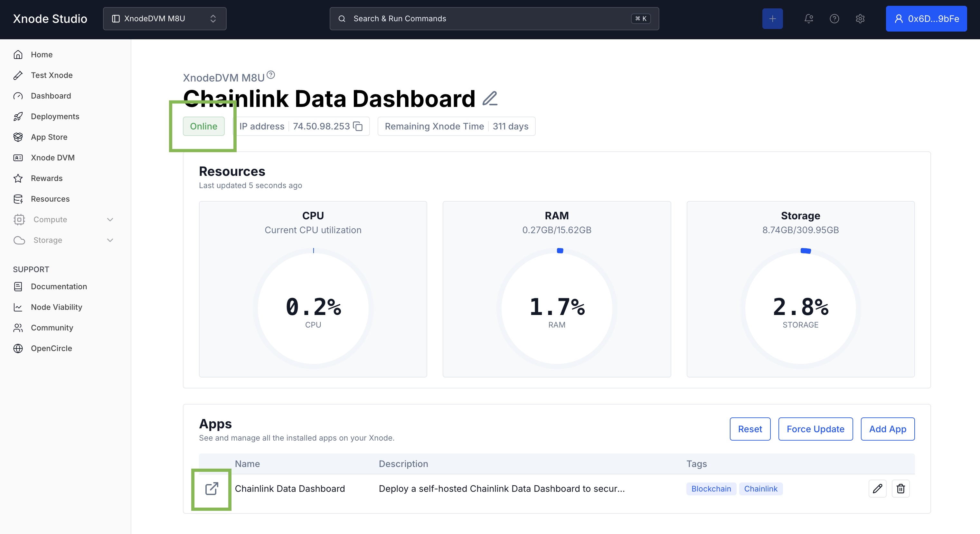
Task: Click the blue plus button in header
Action: click(x=772, y=19)
